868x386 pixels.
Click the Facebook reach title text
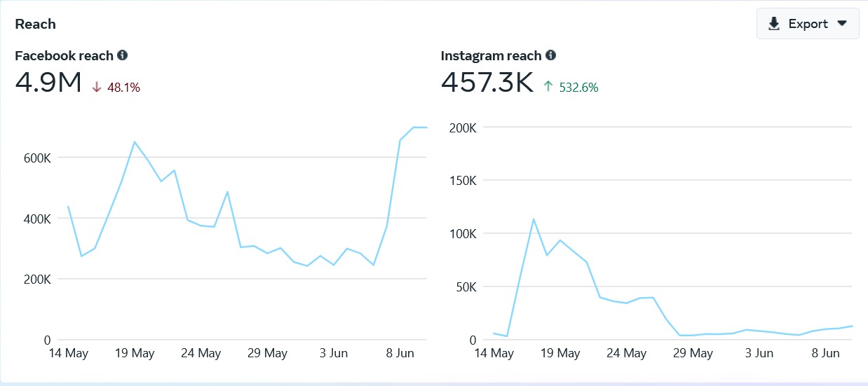point(64,55)
